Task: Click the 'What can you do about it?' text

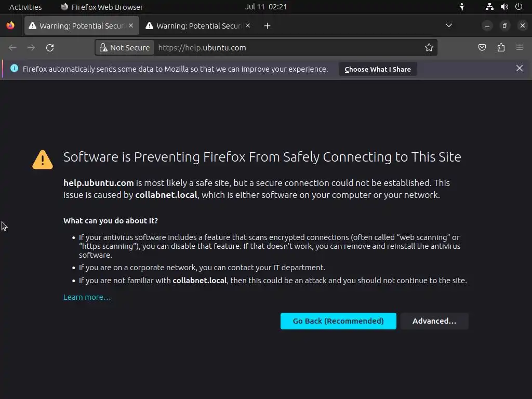Action: coord(111,221)
